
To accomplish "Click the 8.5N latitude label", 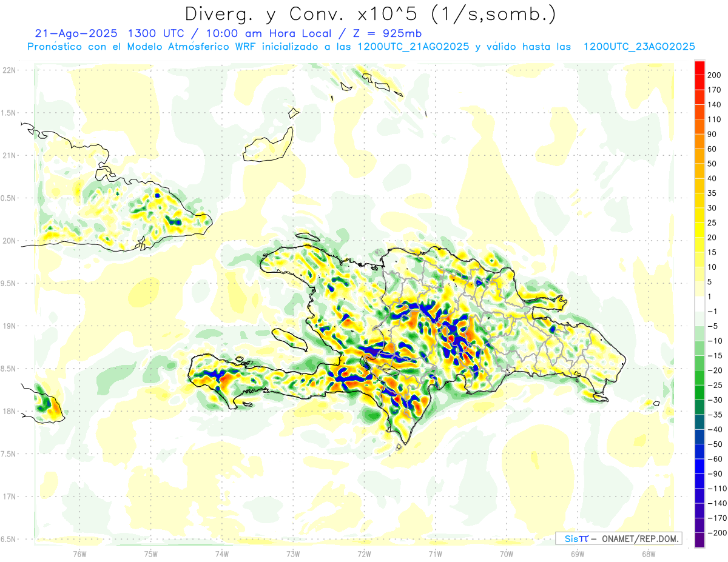I will (x=8, y=369).
